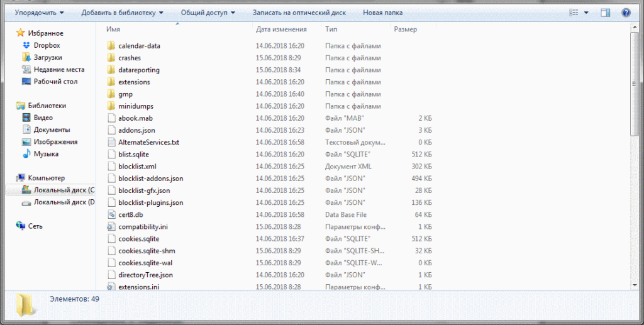644x325 pixels.
Task: Open the extensions folder
Action: pyautogui.click(x=133, y=82)
